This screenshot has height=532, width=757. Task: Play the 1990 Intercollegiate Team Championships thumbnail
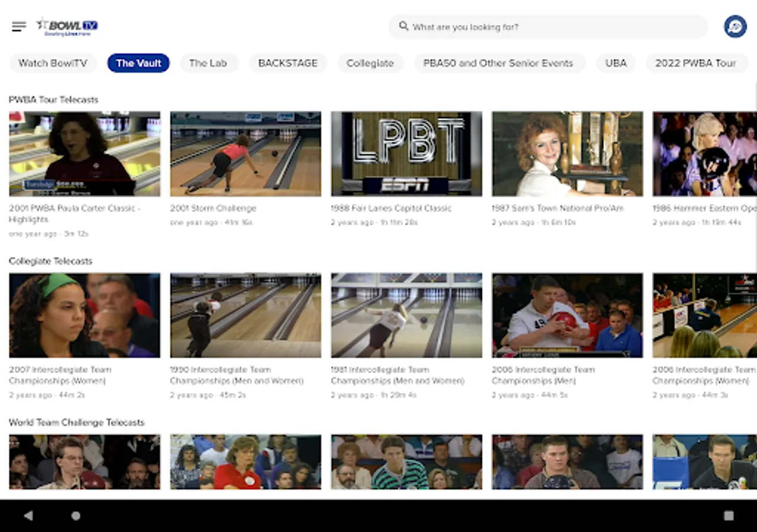tap(245, 315)
